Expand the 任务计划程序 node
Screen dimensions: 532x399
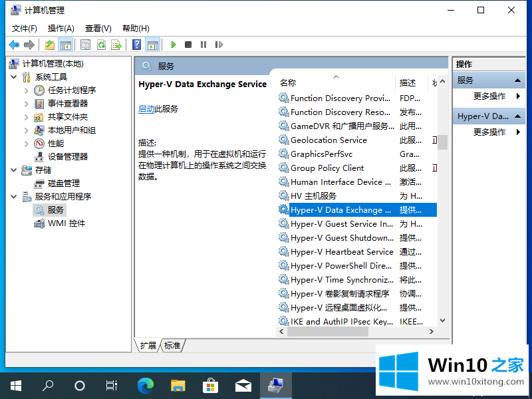[26, 90]
